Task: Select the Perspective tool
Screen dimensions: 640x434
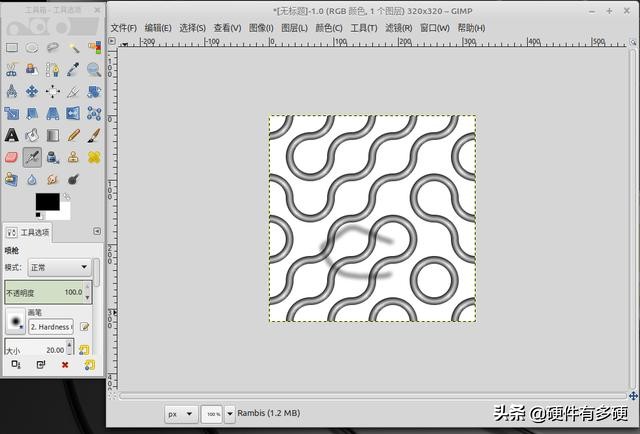Action: coord(53,113)
